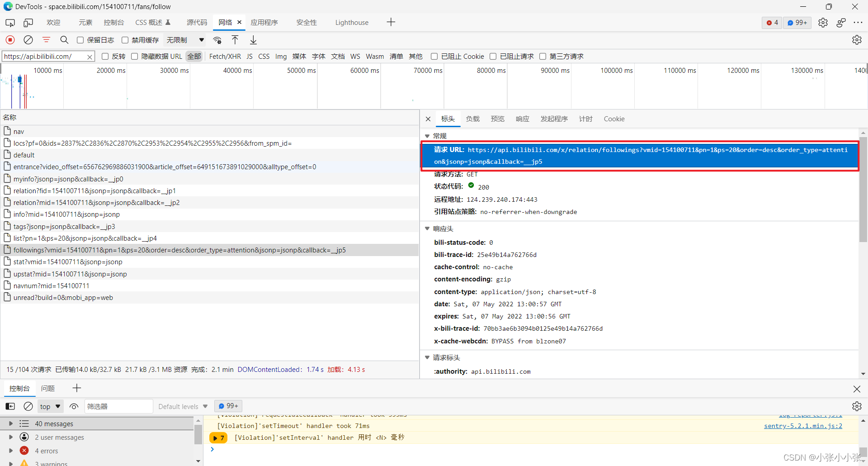Clear the console output
The image size is (868, 466).
point(28,406)
